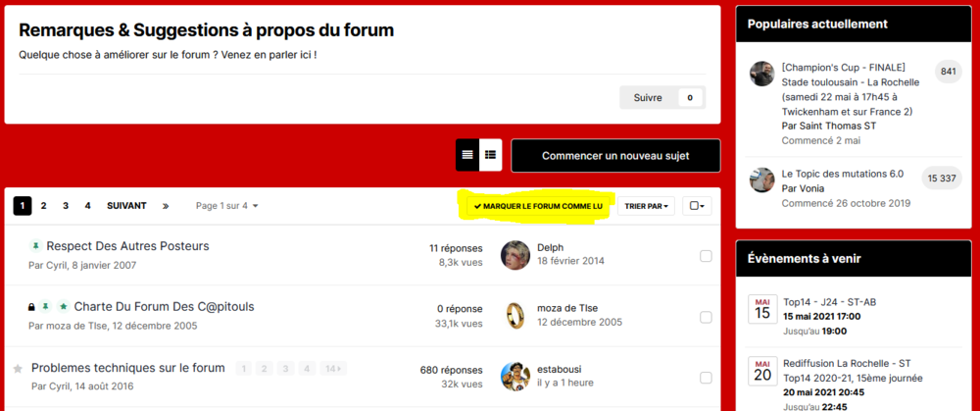Click estabousi's avatar image

tap(515, 376)
